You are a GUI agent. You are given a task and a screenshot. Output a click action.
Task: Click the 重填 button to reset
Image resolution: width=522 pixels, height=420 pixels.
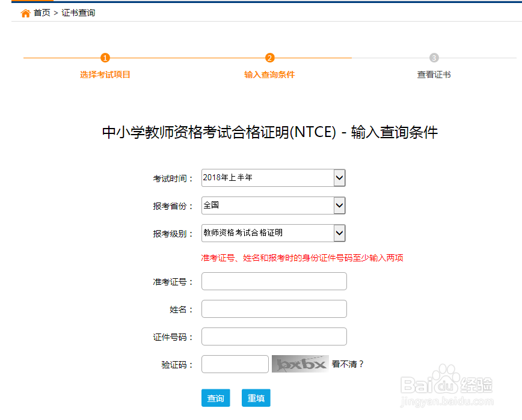[257, 398]
